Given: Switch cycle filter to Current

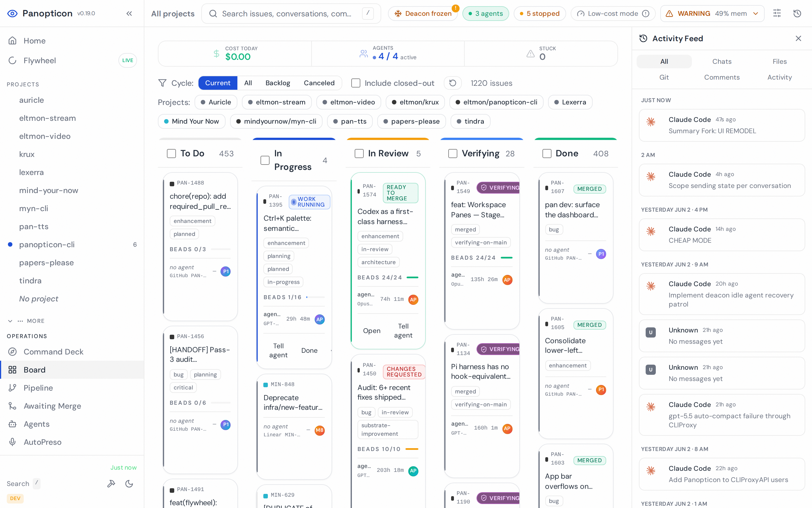Looking at the screenshot, I should (x=218, y=83).
